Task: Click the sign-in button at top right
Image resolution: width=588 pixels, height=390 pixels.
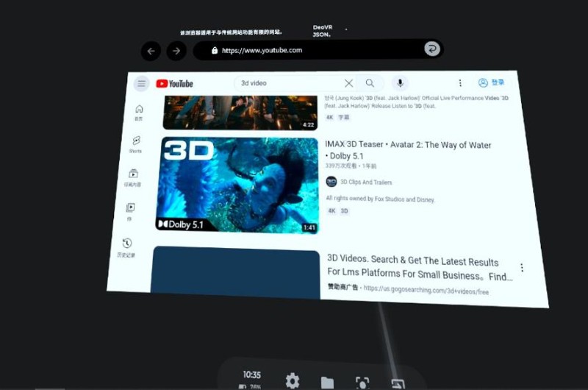Action: click(x=492, y=82)
